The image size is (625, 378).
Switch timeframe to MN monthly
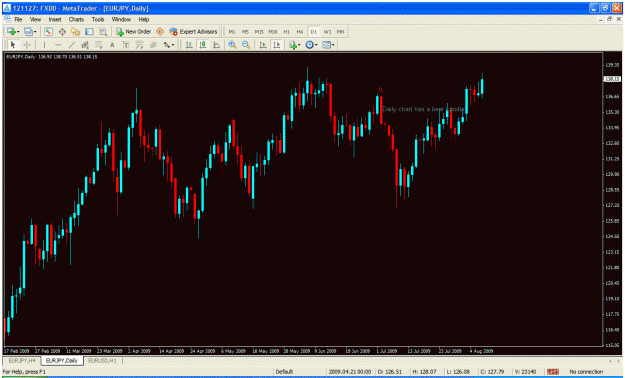pyautogui.click(x=340, y=32)
